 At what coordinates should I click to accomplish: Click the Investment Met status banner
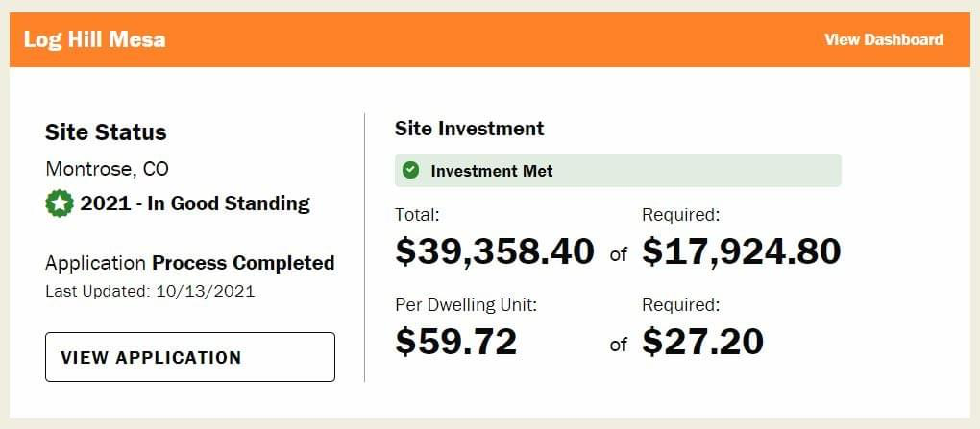[x=618, y=171]
